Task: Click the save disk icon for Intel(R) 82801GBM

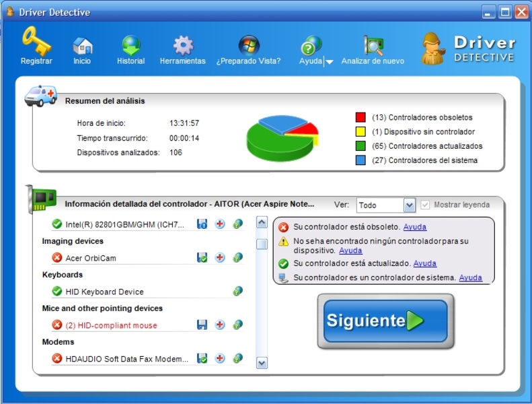Action: click(202, 224)
